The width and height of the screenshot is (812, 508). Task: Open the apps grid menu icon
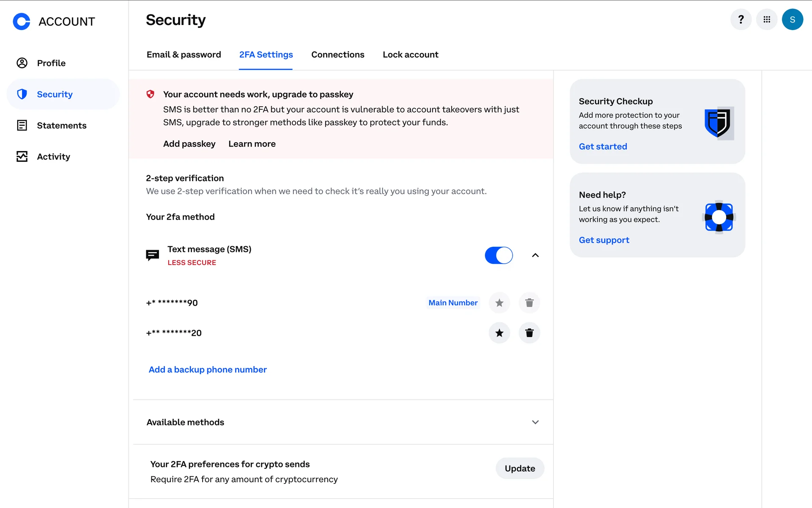(x=766, y=19)
